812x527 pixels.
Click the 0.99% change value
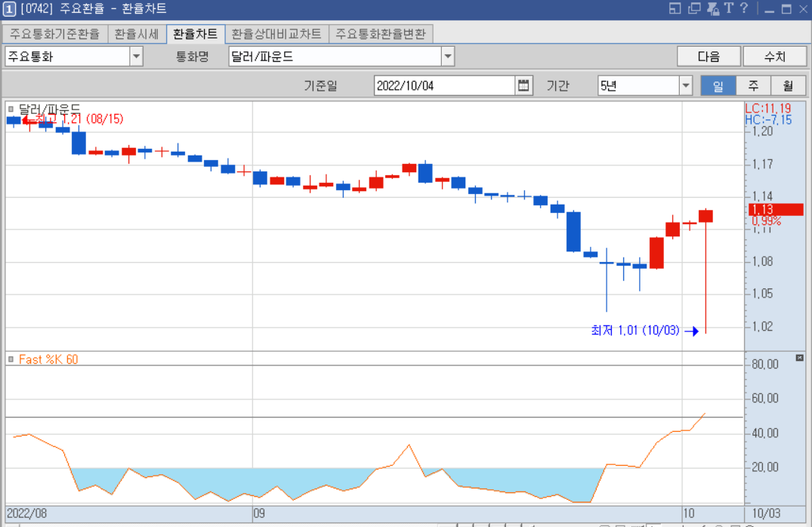tap(767, 221)
